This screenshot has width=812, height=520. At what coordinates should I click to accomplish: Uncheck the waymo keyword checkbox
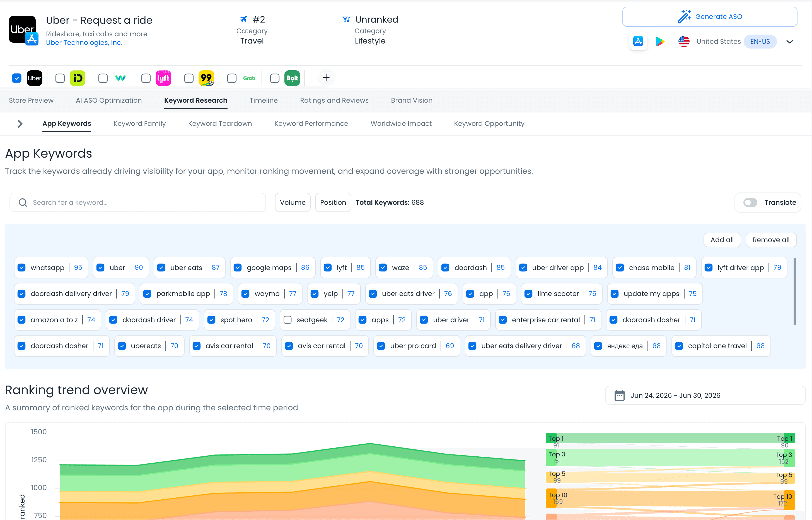coord(245,294)
